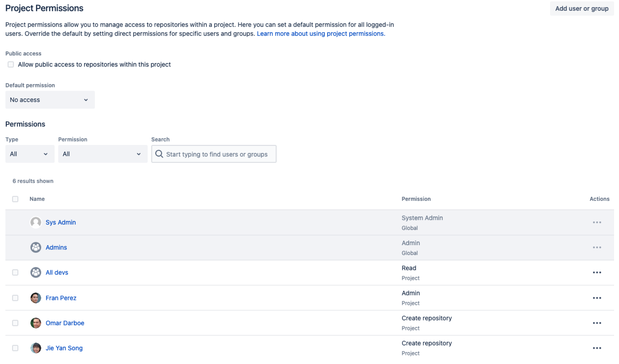The width and height of the screenshot is (619, 364).
Task: Open actions menu for Admins group row
Action: (597, 247)
